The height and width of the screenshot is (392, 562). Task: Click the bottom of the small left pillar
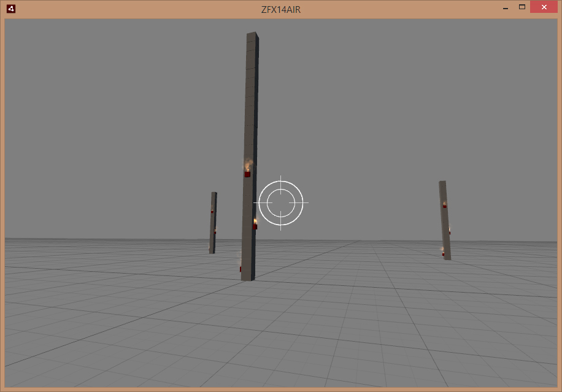pyautogui.click(x=212, y=250)
